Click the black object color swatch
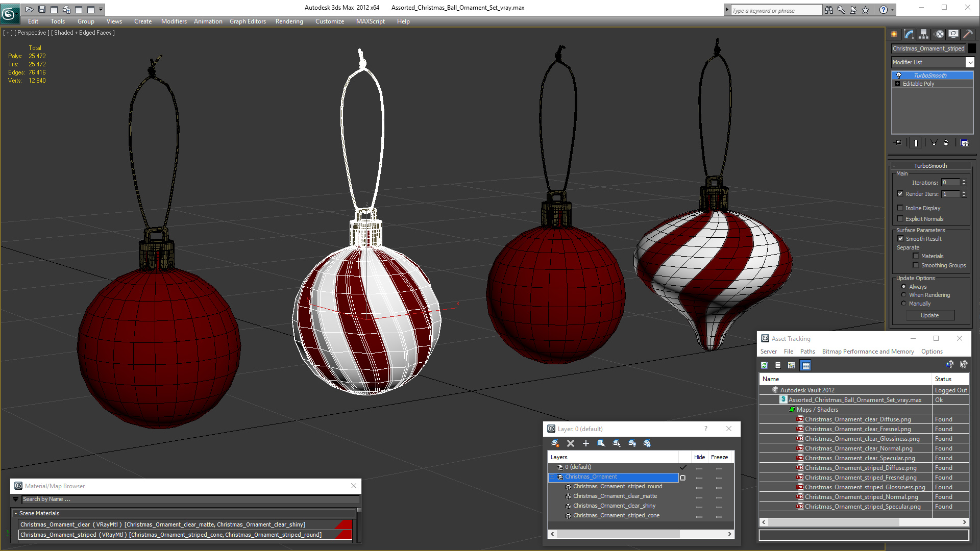 tap(972, 48)
